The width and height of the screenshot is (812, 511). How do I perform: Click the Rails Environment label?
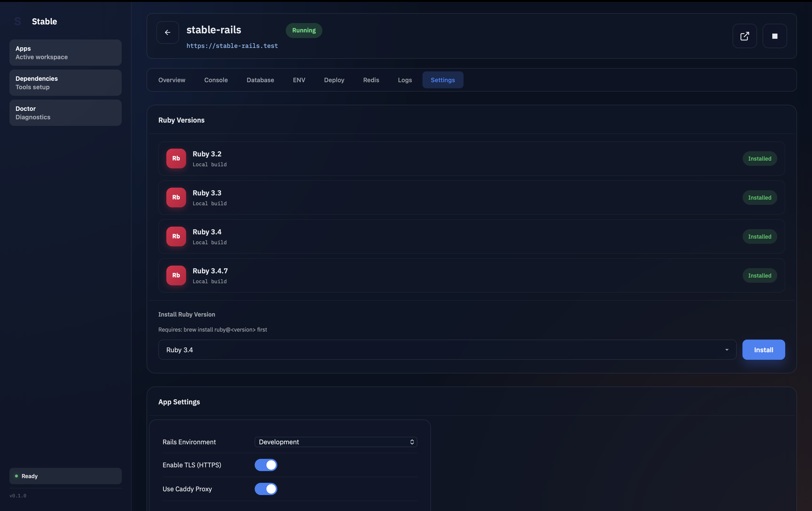click(189, 442)
